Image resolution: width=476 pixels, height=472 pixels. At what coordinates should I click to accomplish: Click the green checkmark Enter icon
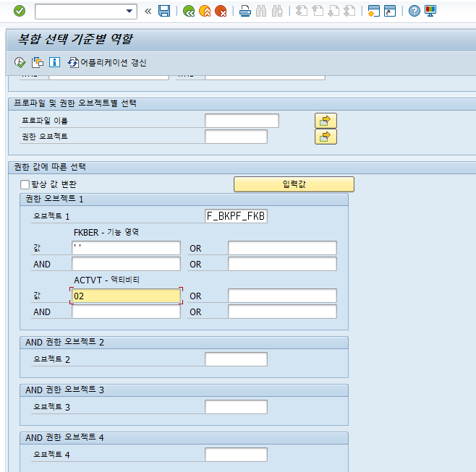click(20, 12)
